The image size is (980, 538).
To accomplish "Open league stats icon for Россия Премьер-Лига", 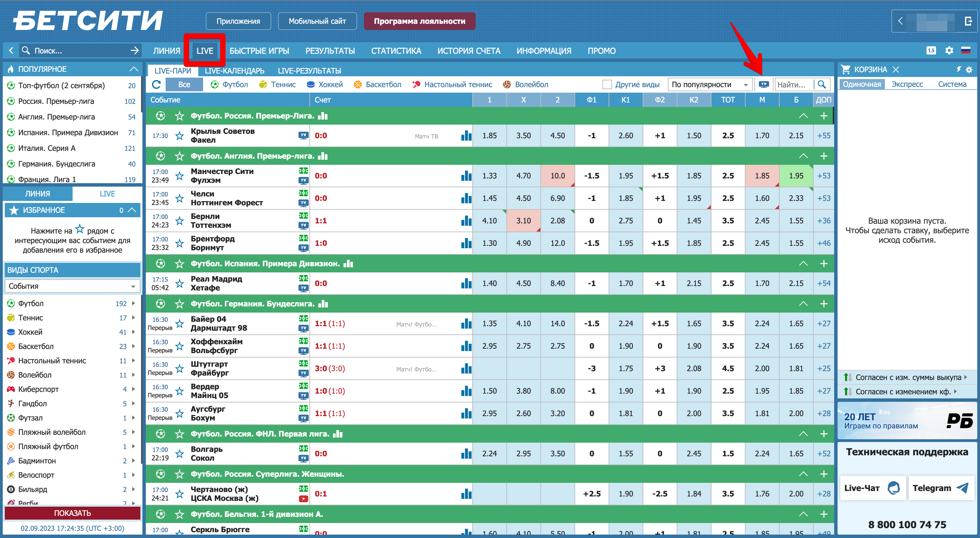I will 323,115.
